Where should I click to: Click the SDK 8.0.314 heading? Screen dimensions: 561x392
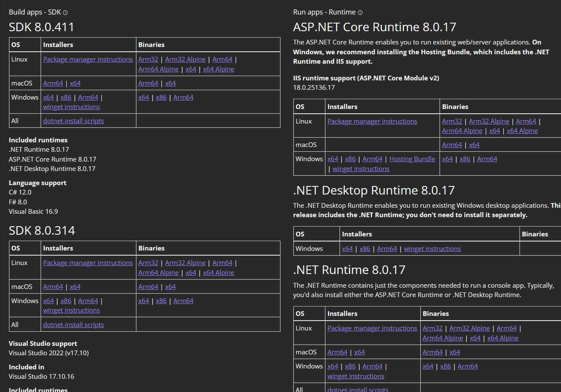[x=42, y=231]
